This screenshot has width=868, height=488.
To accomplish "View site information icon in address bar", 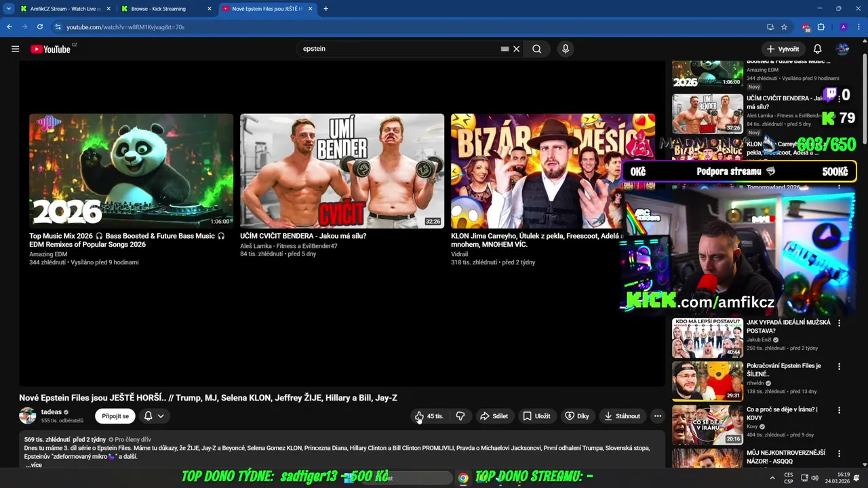I will (x=58, y=27).
